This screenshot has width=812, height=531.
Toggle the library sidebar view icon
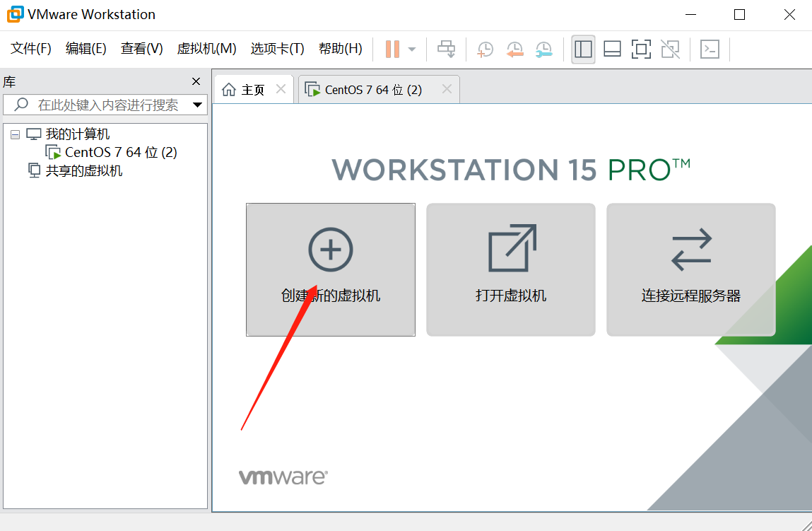(x=583, y=49)
